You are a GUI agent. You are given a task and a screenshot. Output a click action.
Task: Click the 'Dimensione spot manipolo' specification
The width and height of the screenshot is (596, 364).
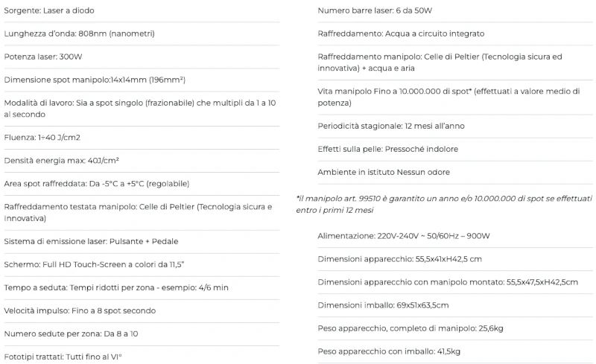coord(95,80)
